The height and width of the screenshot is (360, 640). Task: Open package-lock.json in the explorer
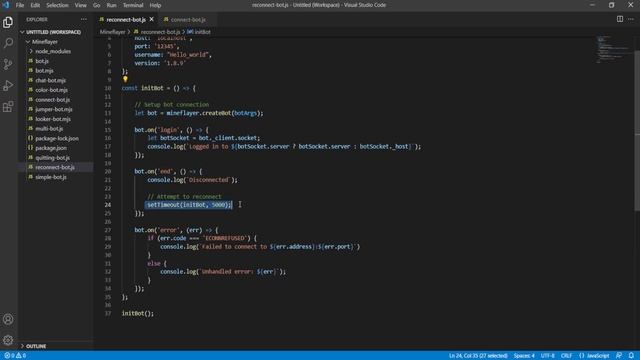[57, 138]
